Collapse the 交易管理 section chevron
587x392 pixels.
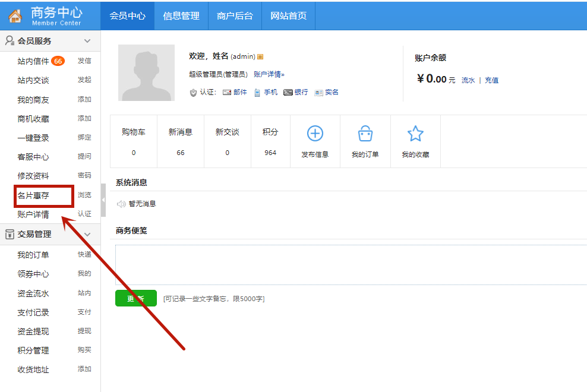[87, 235]
